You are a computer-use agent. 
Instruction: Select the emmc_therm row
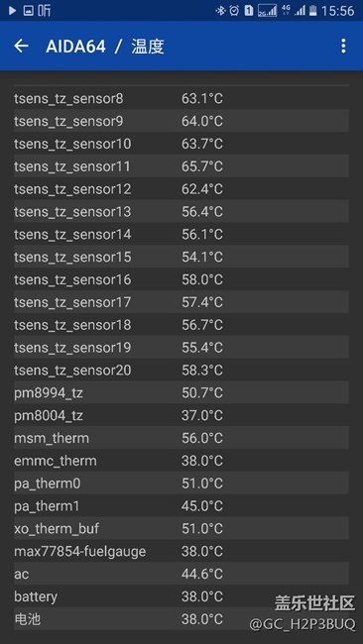pos(181,461)
